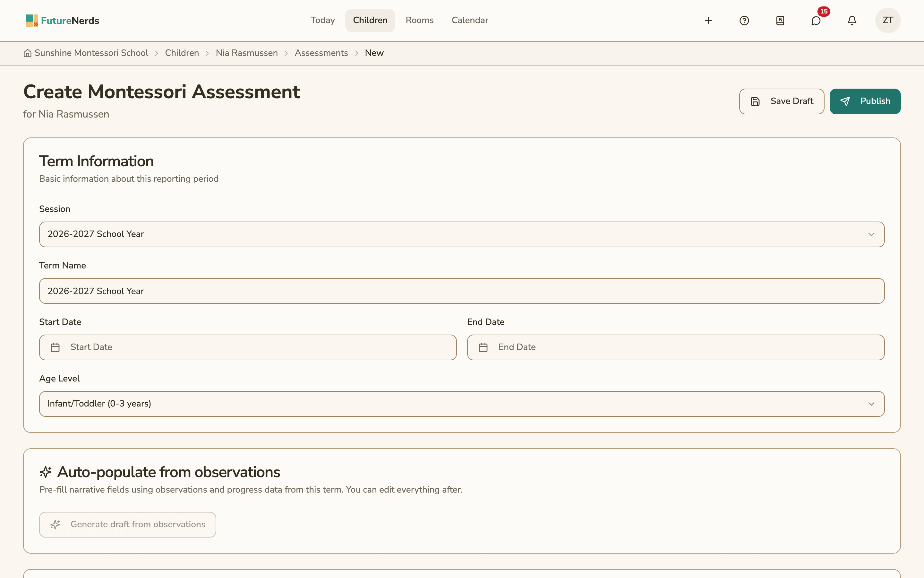Click the Auto-populate from observations heading
924x578 pixels.
[168, 472]
